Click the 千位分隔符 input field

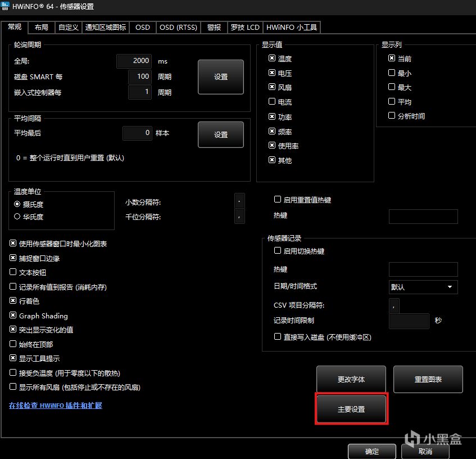[239, 217]
